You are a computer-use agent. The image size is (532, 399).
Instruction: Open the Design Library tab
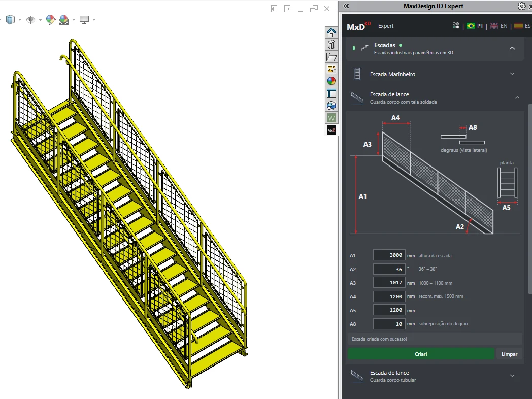[331, 45]
